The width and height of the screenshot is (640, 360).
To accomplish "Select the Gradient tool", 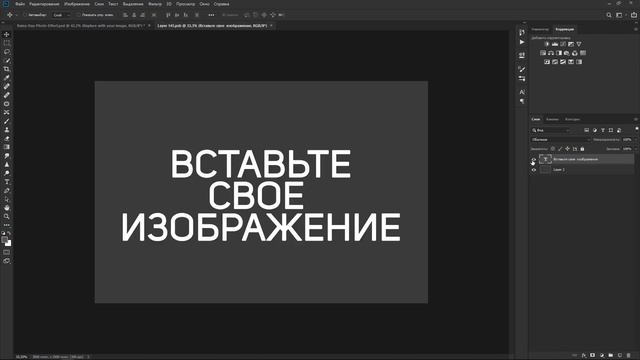I will [x=7, y=147].
